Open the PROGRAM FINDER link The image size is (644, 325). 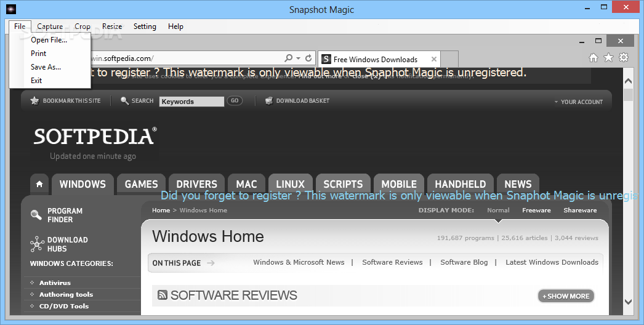[65, 215]
